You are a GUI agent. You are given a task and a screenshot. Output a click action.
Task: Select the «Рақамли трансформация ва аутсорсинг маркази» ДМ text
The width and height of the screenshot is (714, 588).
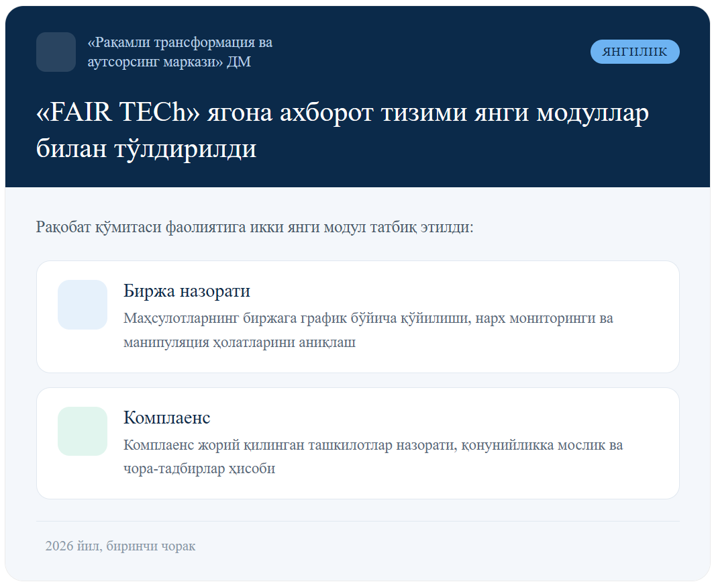[x=180, y=52]
